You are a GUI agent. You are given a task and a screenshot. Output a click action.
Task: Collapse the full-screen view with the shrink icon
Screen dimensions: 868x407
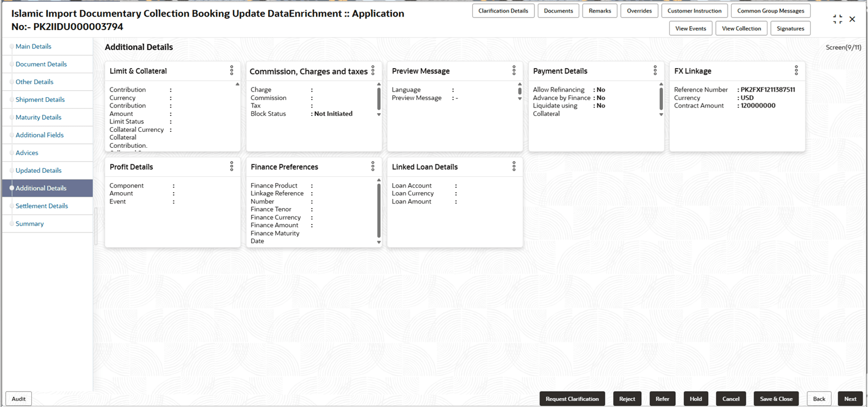(x=837, y=19)
